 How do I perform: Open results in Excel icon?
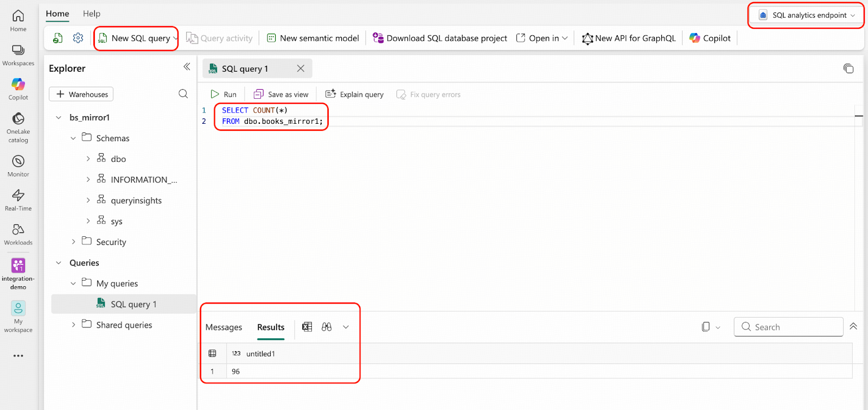coord(307,327)
